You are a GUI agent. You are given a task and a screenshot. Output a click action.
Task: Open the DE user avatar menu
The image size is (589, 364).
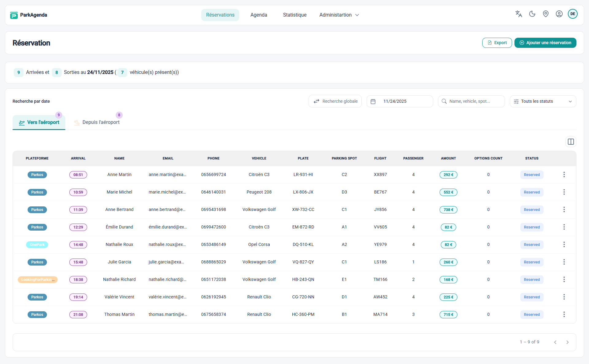coord(573,14)
